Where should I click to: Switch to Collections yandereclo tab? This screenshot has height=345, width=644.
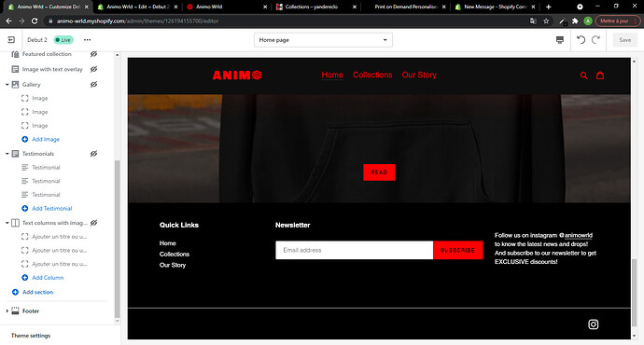click(315, 7)
